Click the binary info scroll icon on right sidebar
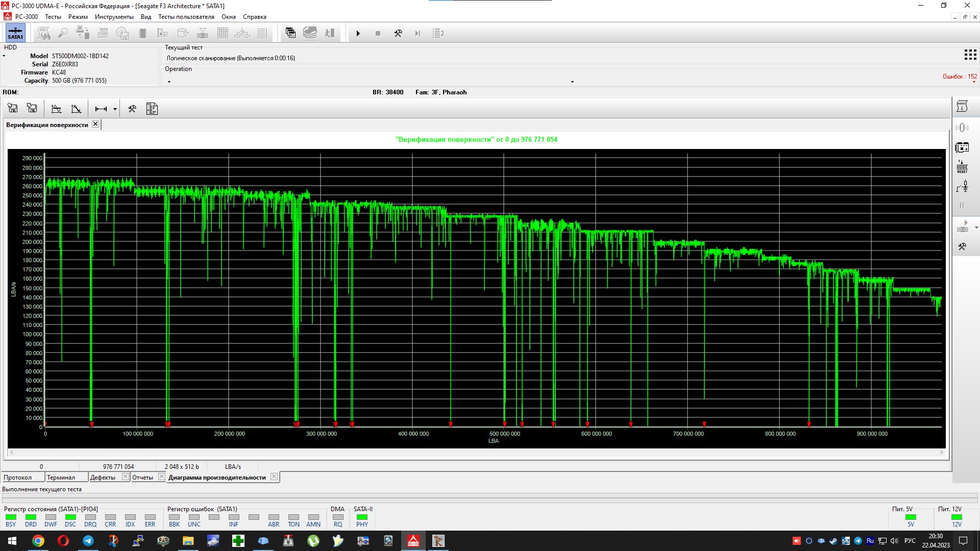This screenshot has height=551, width=980. tap(962, 106)
